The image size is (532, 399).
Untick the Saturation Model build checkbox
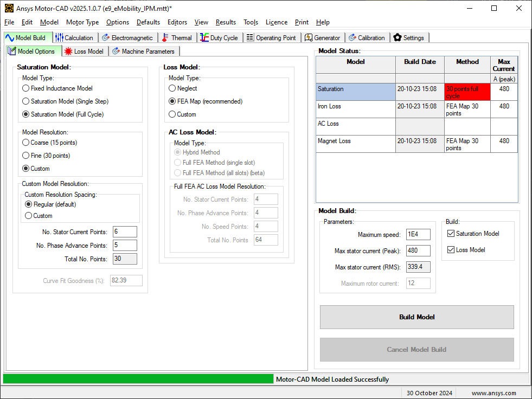(451, 234)
